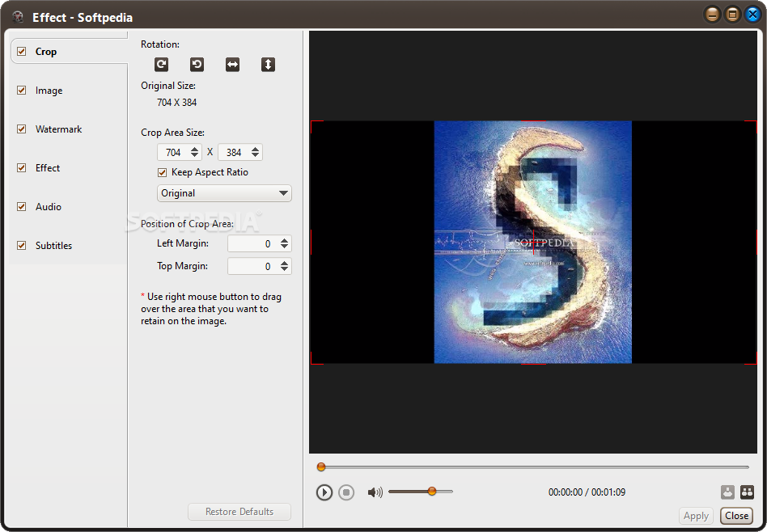Flip video horizontally

click(232, 65)
